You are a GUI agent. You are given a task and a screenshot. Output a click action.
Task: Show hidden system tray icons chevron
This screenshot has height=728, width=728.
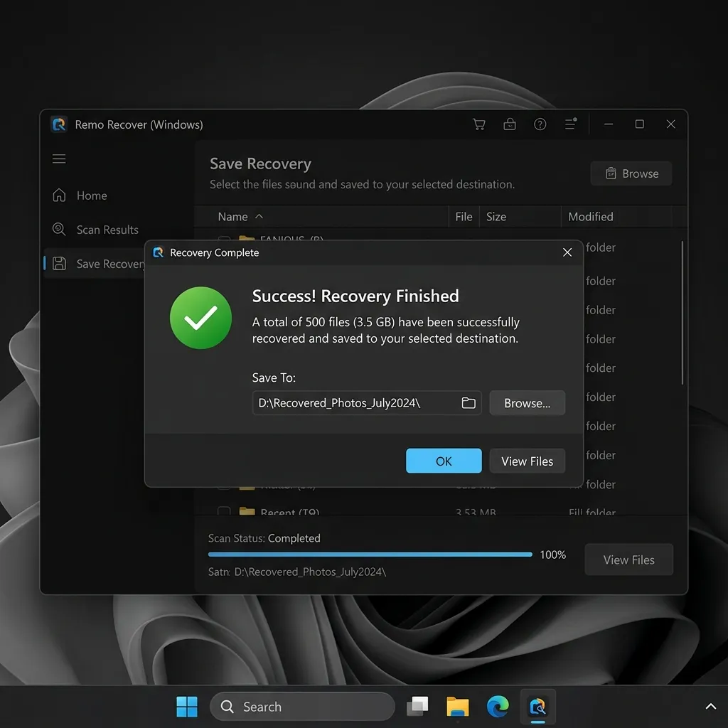(x=710, y=707)
